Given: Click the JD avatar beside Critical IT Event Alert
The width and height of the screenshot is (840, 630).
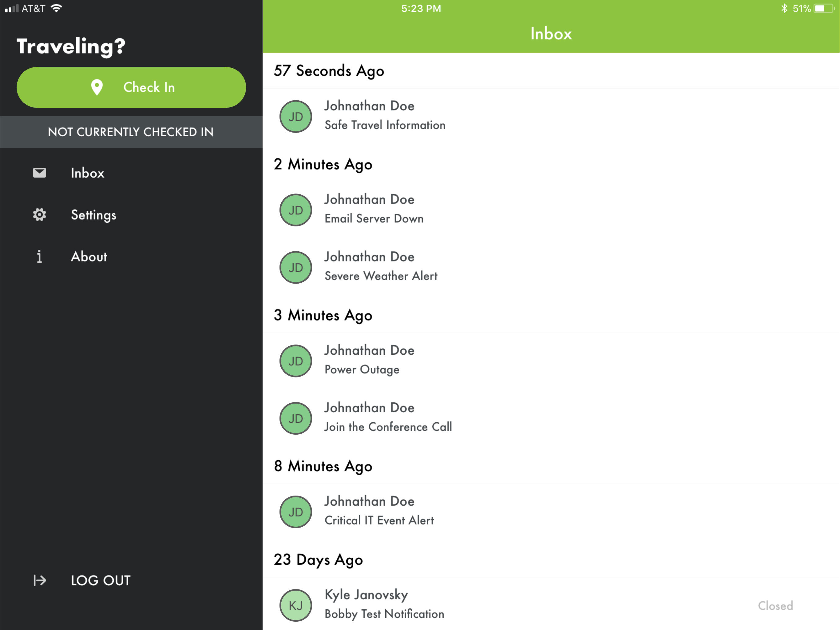Looking at the screenshot, I should click(x=296, y=512).
